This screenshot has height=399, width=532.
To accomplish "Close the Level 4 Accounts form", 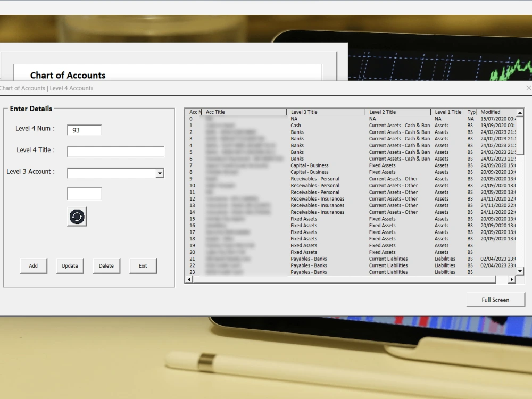I will (x=528, y=88).
